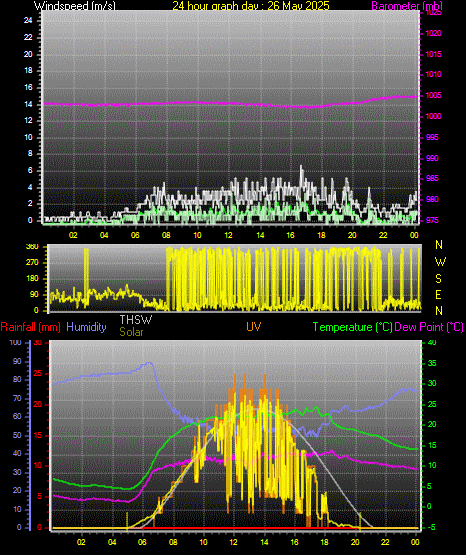The height and width of the screenshot is (555, 466).
Task: Click the Temperature (°C) legend label
Action: coord(352,327)
